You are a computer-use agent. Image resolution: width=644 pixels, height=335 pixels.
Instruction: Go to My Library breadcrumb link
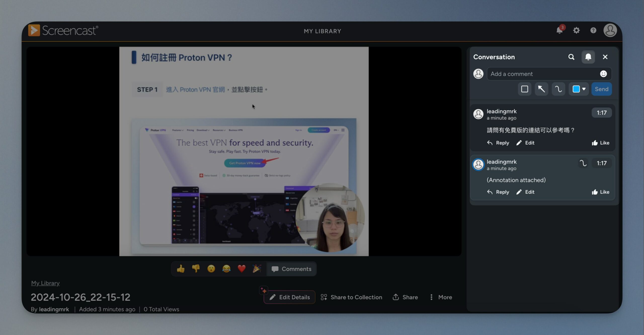pyautogui.click(x=45, y=283)
